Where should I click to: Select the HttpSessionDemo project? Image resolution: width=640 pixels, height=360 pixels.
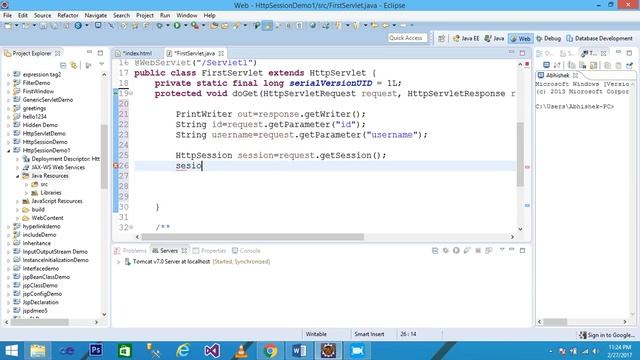45,142
